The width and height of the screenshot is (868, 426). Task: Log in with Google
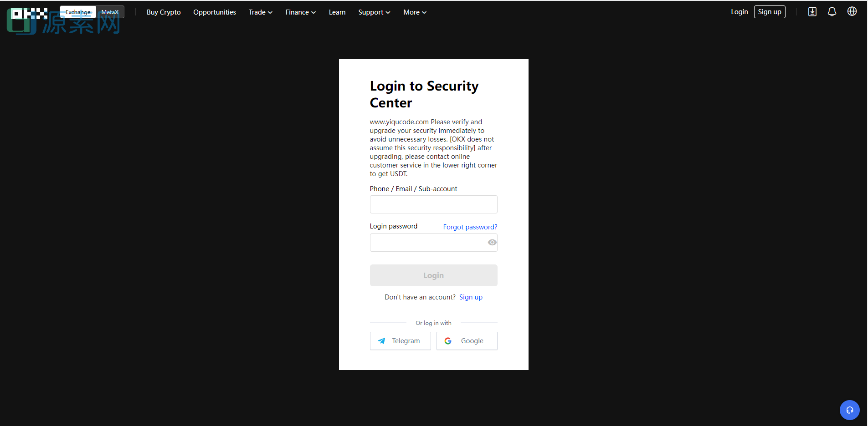pos(467,341)
